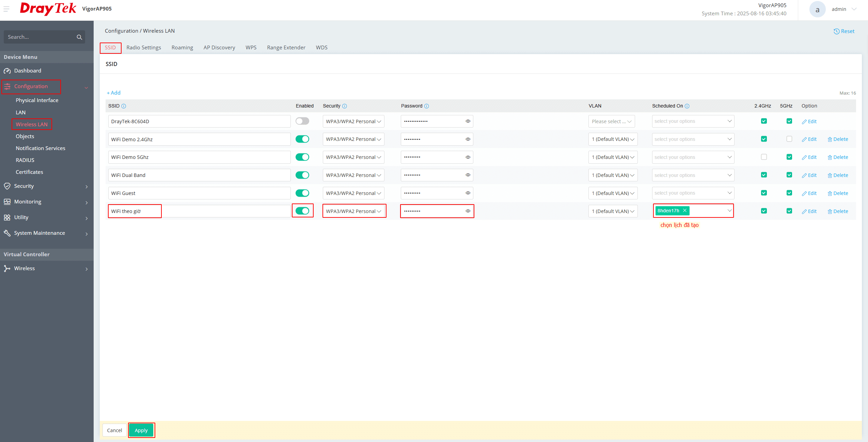Click the WiFi Guest SSID name field
This screenshot has height=442, width=868.
[x=199, y=193]
